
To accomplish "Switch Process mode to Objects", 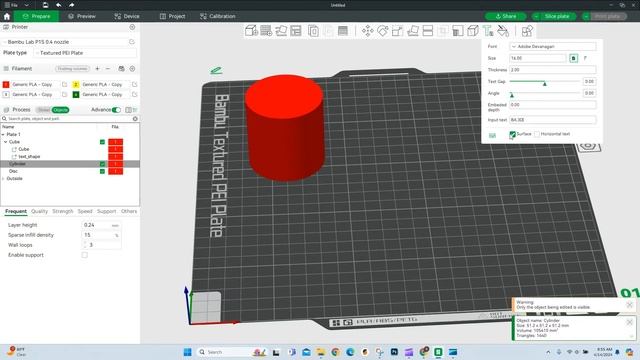I will [x=60, y=110].
